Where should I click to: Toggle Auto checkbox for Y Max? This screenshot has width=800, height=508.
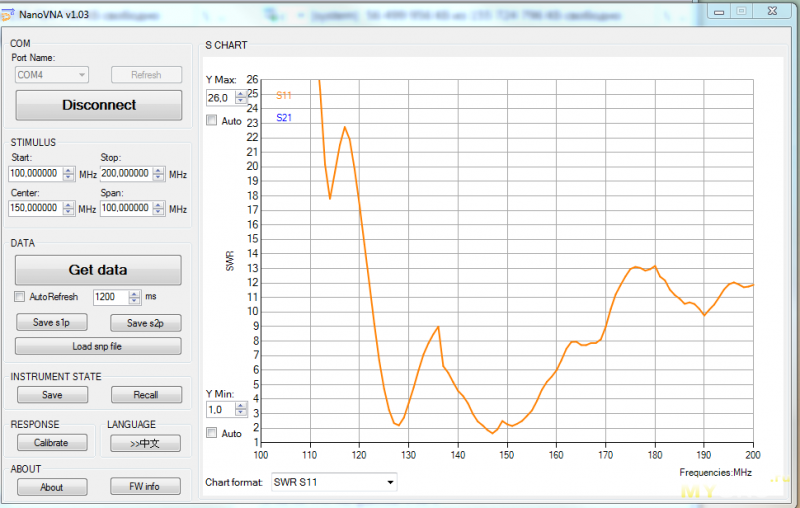coord(211,121)
